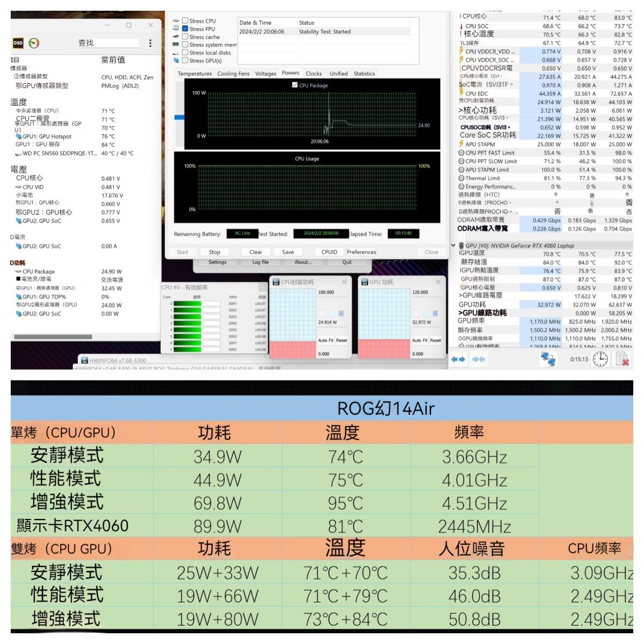Enable the Stress CPU checkbox

[x=185, y=21]
